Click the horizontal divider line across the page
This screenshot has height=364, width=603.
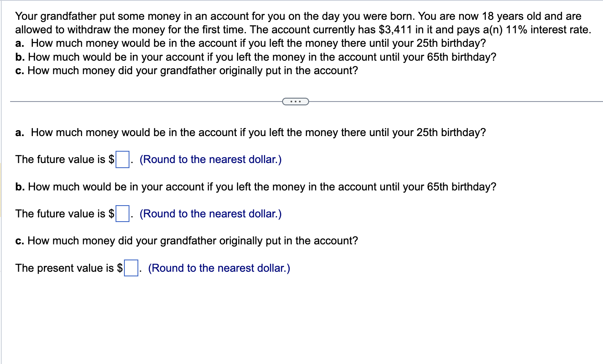pyautogui.click(x=148, y=101)
